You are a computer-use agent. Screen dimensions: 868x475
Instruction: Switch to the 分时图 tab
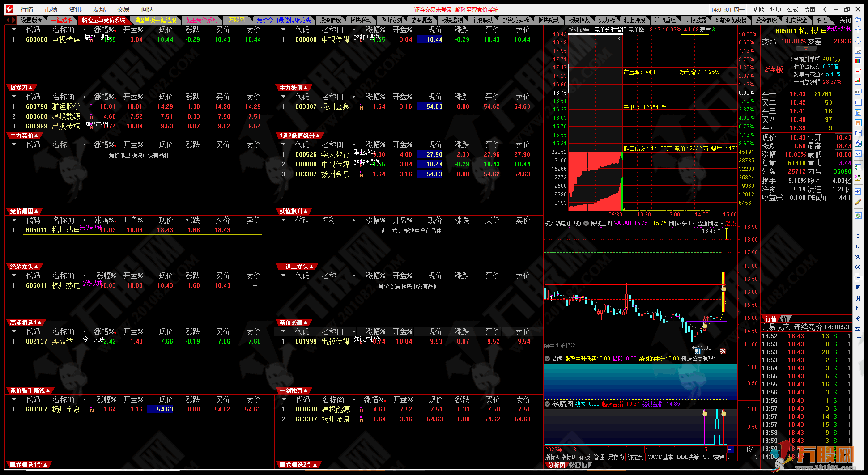[x=579, y=465]
